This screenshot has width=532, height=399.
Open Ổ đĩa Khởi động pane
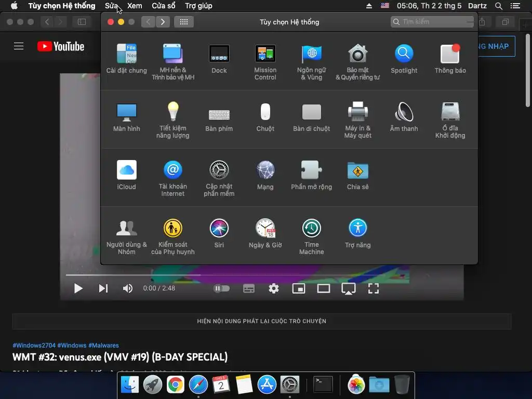pos(450,120)
